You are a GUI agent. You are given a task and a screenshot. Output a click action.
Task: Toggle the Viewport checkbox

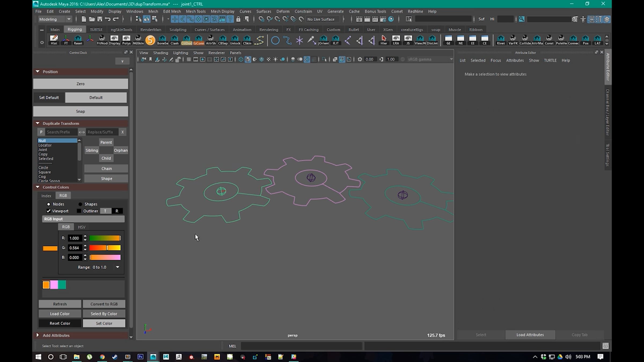point(49,211)
